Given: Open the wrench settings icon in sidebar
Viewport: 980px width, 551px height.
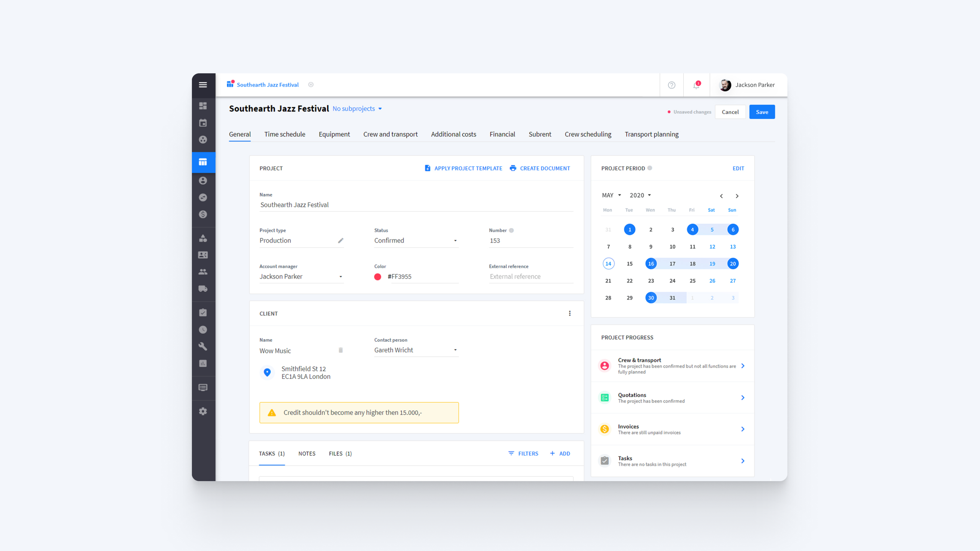Looking at the screenshot, I should click(x=203, y=346).
